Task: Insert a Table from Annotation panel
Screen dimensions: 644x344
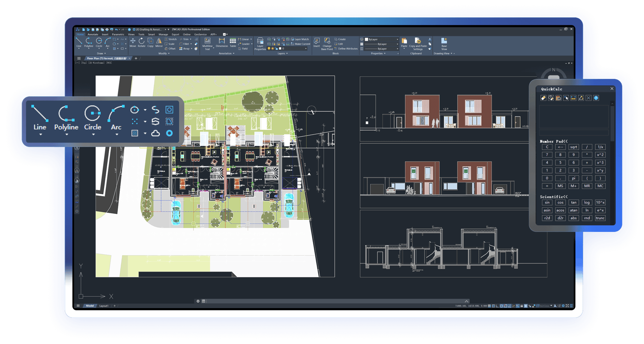Action: pyautogui.click(x=233, y=42)
